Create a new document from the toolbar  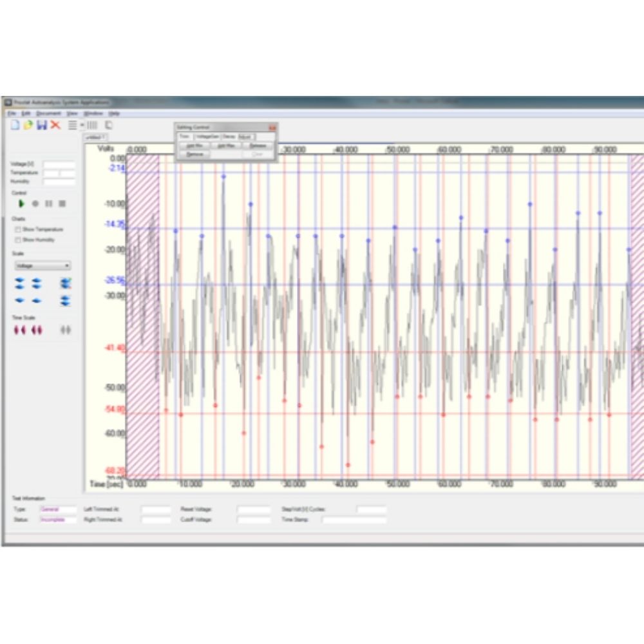pyautogui.click(x=15, y=125)
